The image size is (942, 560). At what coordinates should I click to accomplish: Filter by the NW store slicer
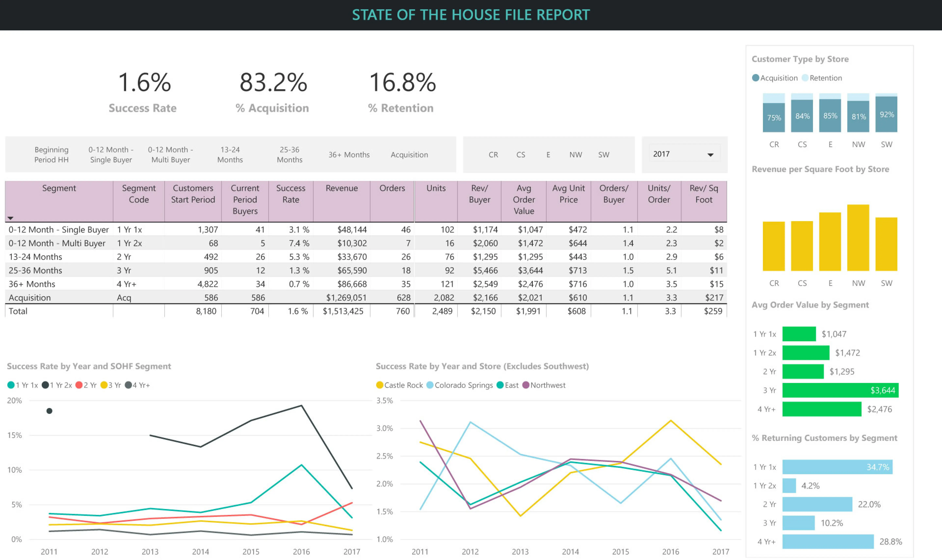[576, 155]
